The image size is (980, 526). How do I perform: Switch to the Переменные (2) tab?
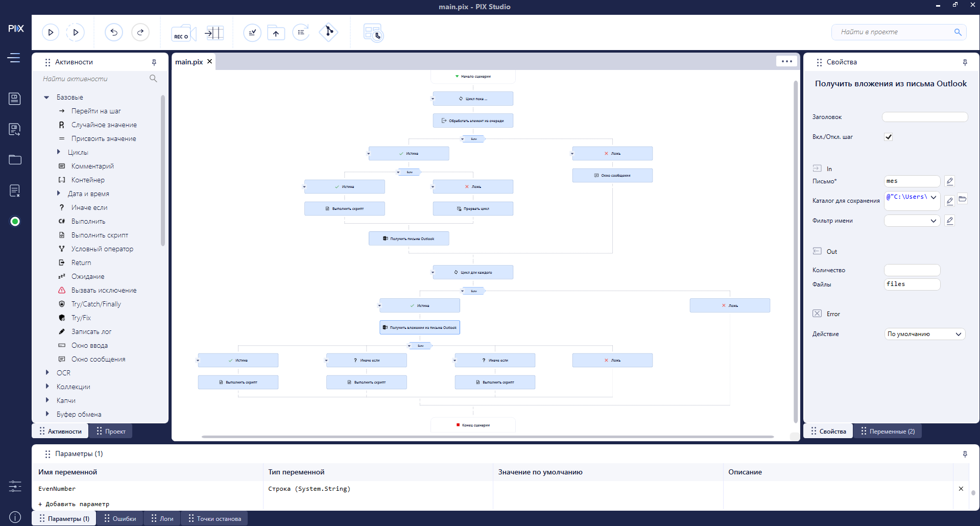888,432
